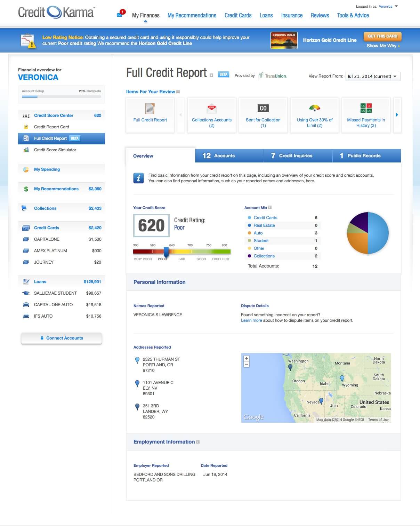The height and width of the screenshot is (526, 420).
Task: Switch to the 7 Credit Inquiries tab
Action: pos(298,156)
